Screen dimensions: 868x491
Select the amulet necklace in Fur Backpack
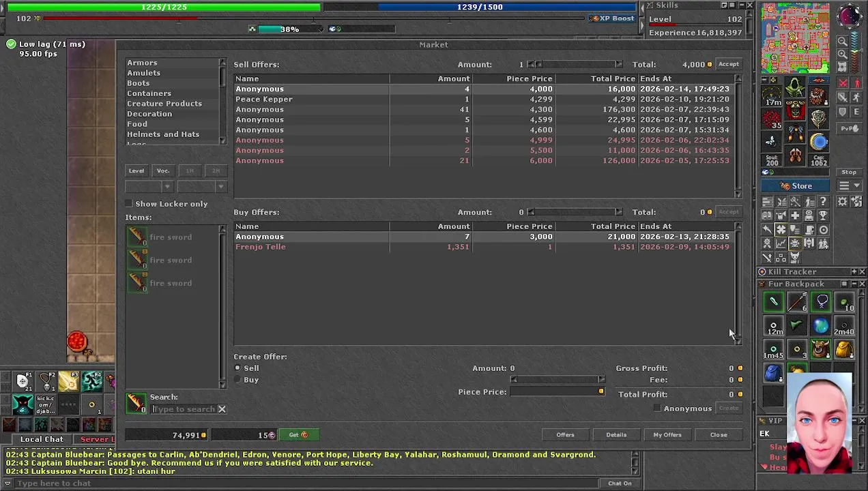821,301
